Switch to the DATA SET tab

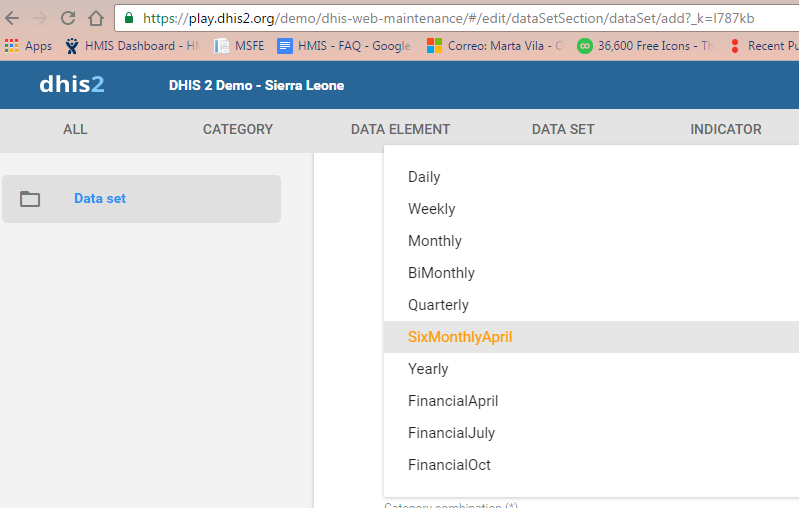563,129
